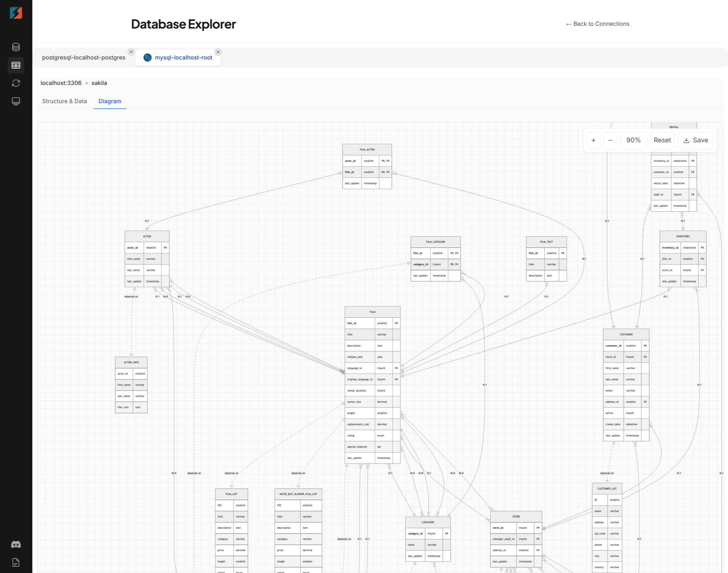
Task: Click the 90% zoom level indicator
Action: point(633,140)
